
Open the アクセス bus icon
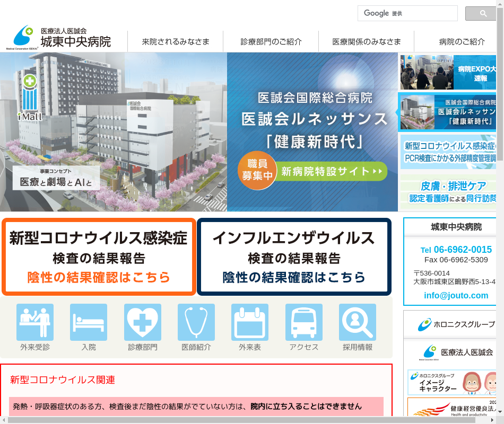coord(304,322)
